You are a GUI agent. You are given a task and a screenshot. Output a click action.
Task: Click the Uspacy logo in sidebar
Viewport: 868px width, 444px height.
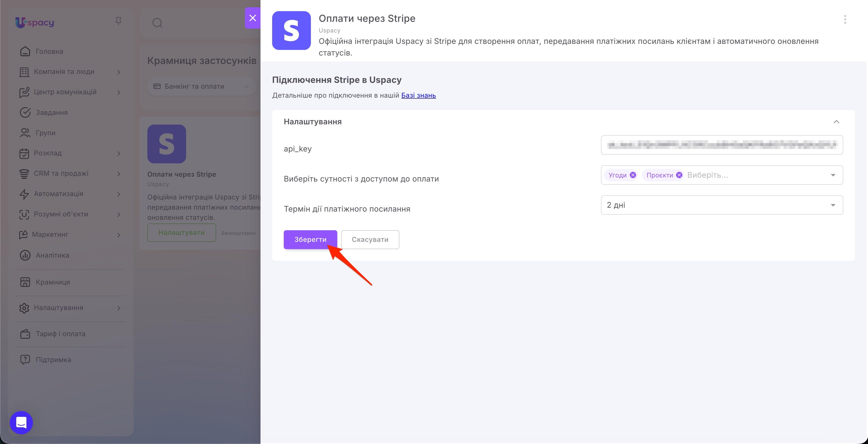click(35, 22)
